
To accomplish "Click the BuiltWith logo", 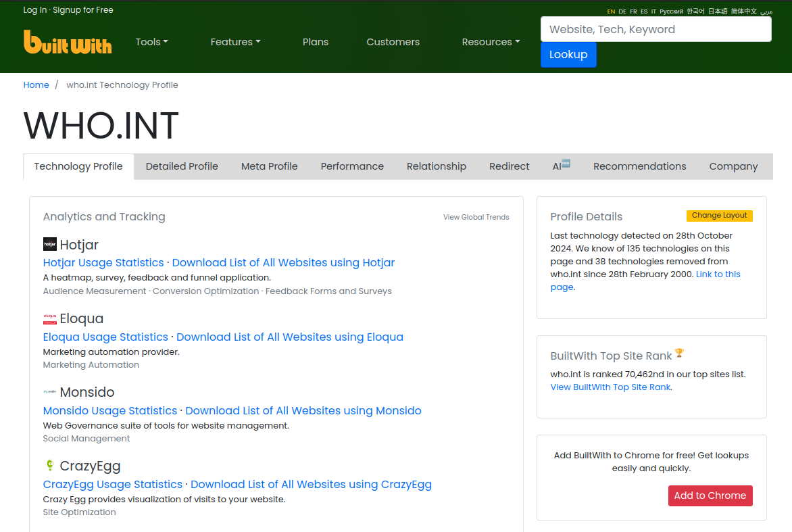I will click(68, 42).
